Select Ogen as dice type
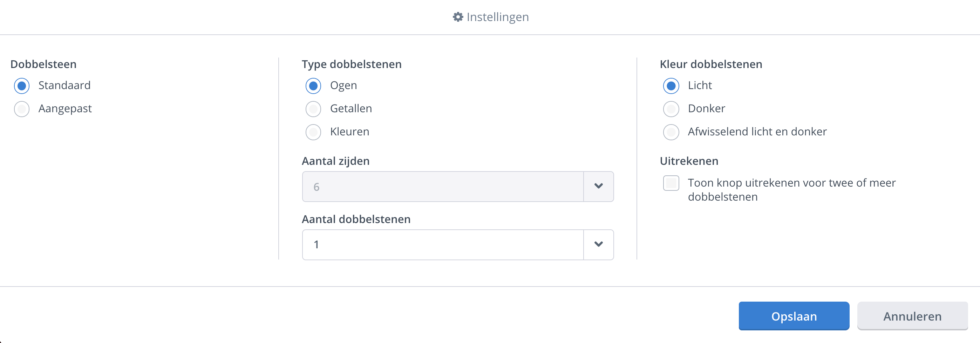 coord(313,86)
